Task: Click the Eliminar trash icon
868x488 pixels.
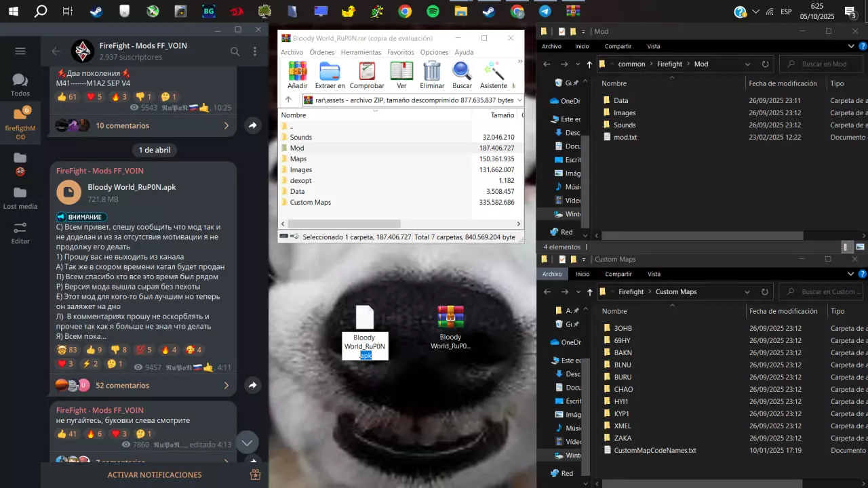Action: click(432, 72)
